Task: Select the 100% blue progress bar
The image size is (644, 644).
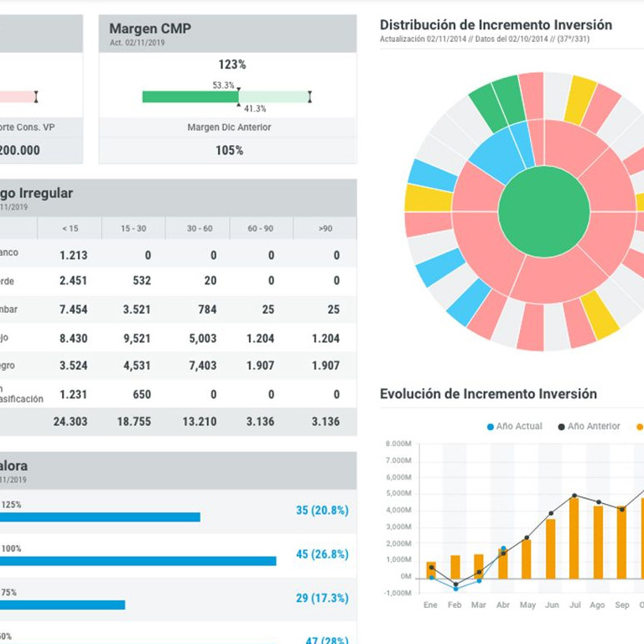Action: pyautogui.click(x=138, y=561)
